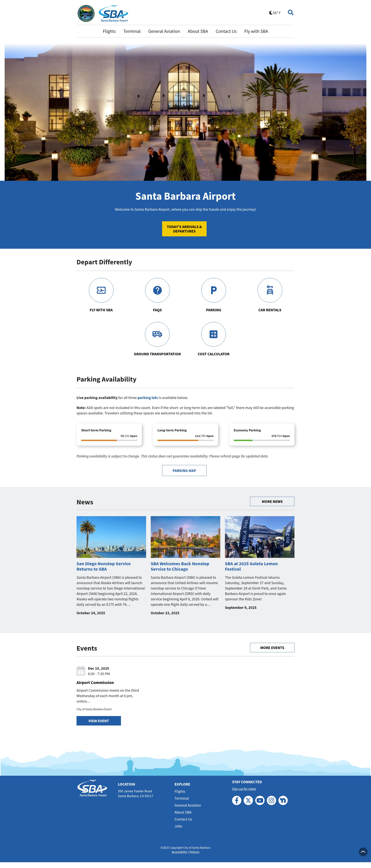
Task: Click the moon weather icon
Action: 271,13
